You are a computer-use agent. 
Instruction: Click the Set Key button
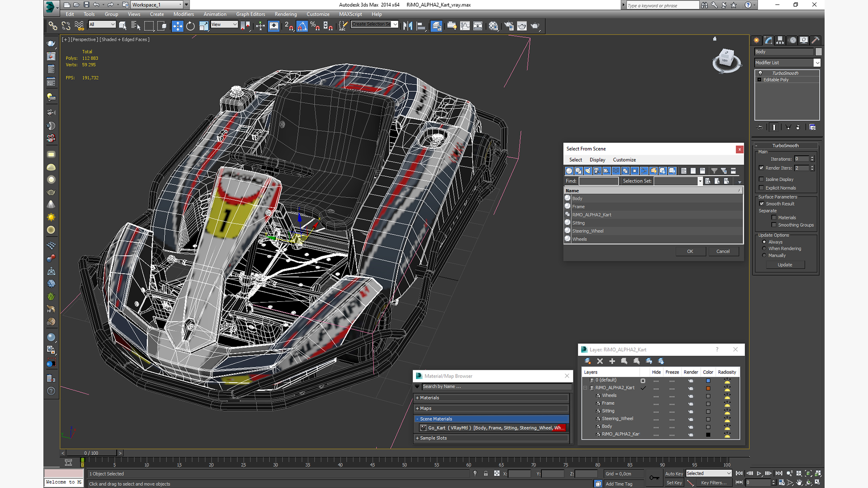coord(674,483)
